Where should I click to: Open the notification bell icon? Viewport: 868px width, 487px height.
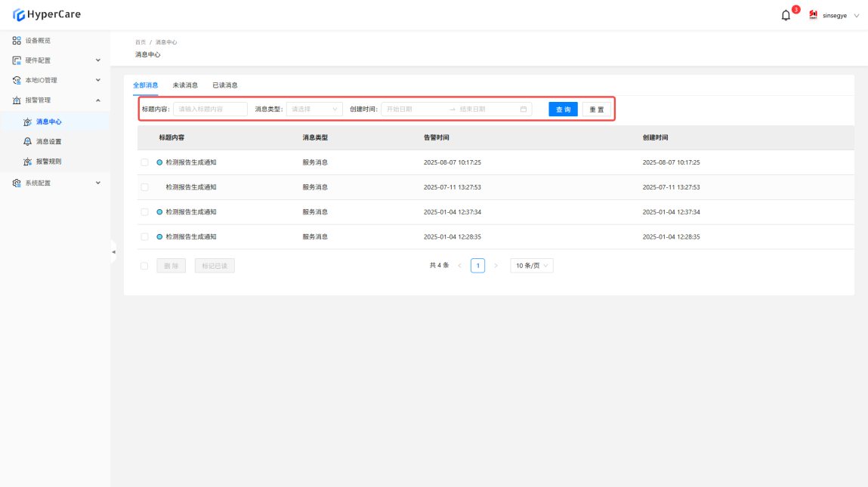[x=786, y=15]
